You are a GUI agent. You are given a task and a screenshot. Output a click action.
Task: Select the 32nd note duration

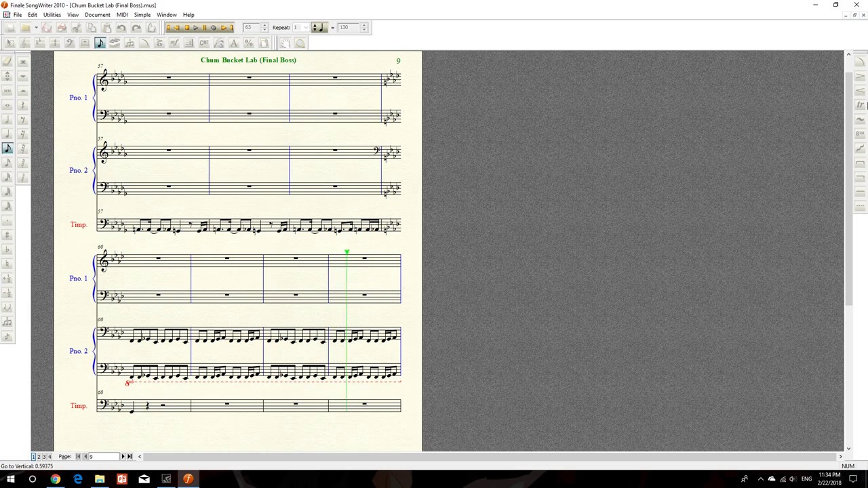7,178
